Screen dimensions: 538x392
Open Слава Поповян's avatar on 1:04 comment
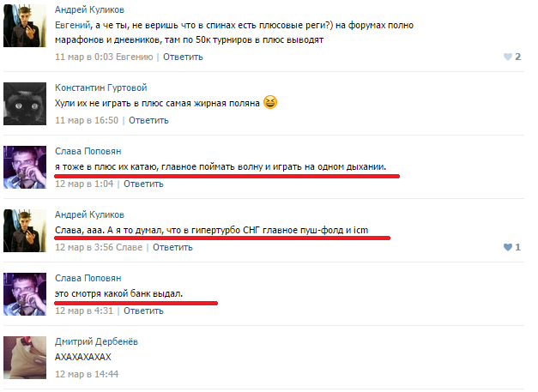point(25,167)
